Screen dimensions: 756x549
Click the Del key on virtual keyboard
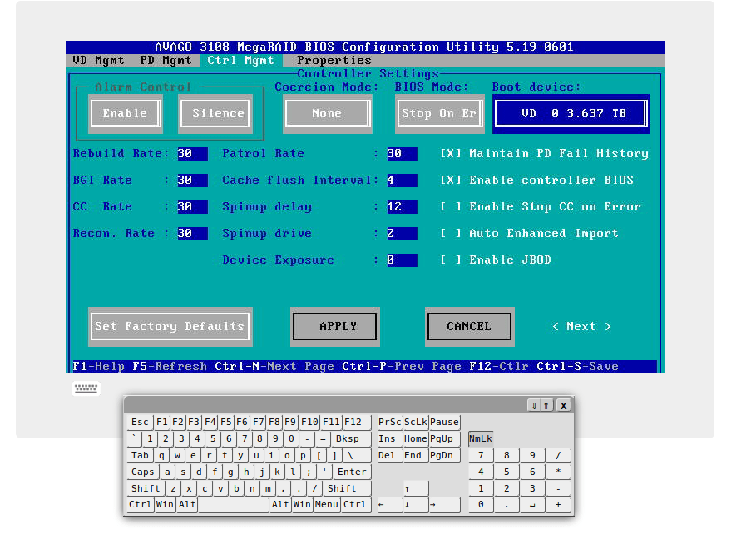[389, 455]
